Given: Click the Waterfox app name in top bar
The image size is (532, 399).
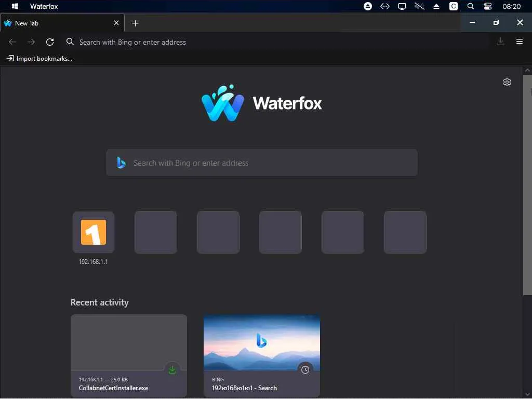Looking at the screenshot, I should (44, 6).
